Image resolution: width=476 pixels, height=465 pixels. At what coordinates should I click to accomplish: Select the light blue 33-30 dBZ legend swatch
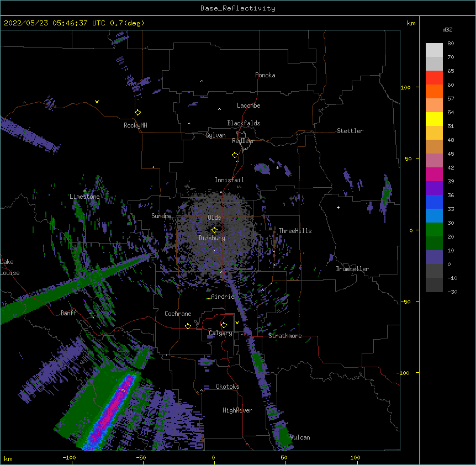click(434, 216)
